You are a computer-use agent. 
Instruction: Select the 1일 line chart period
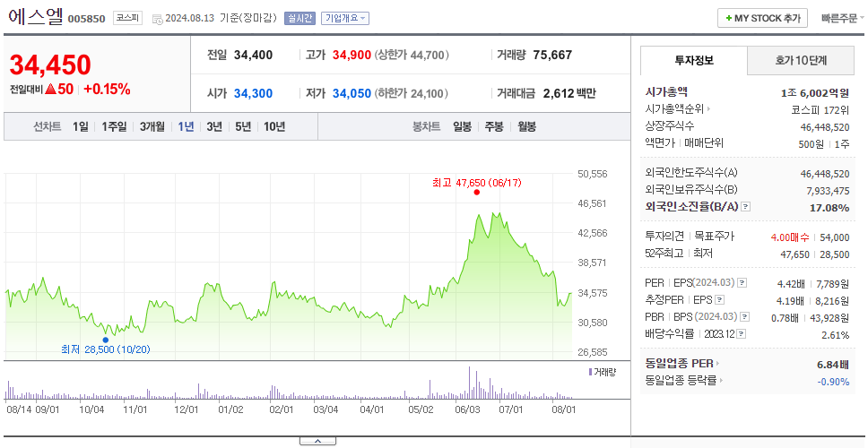point(81,126)
